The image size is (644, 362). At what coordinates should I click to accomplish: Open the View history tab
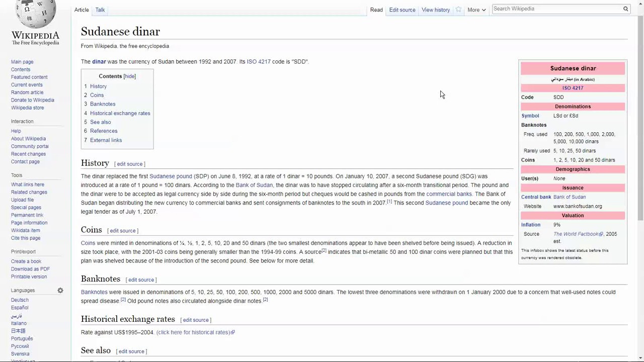[436, 10]
